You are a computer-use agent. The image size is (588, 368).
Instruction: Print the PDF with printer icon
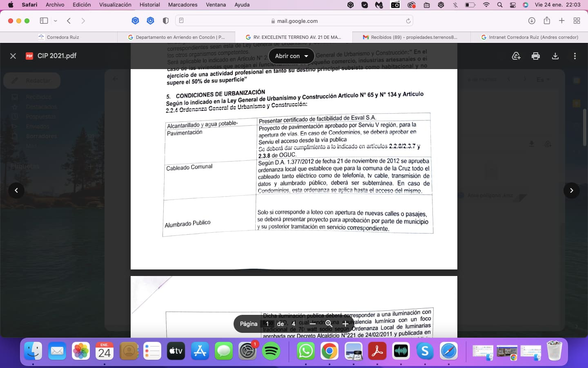pos(536,56)
